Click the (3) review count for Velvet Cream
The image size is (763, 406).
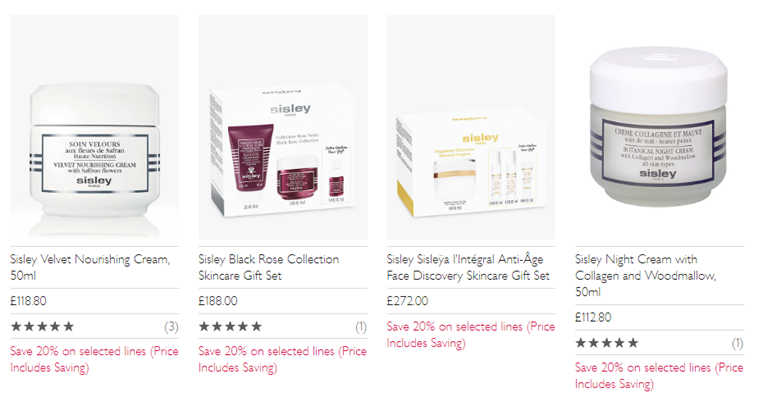coord(171,327)
